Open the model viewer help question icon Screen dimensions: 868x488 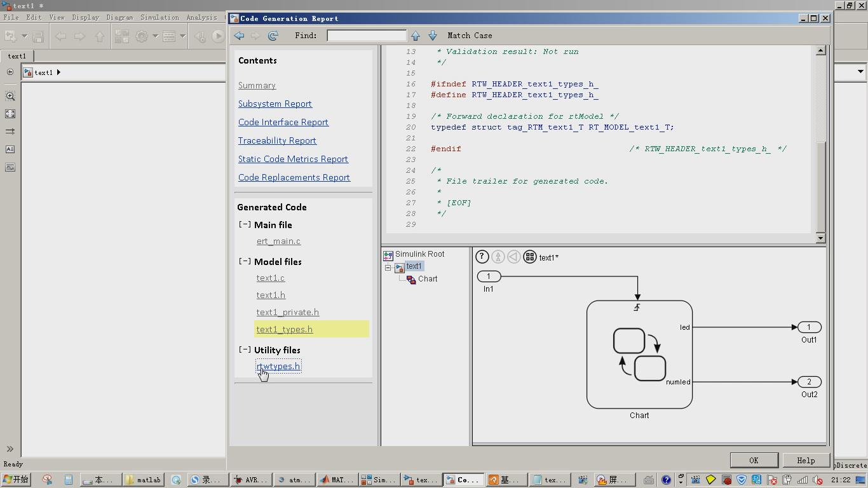482,257
